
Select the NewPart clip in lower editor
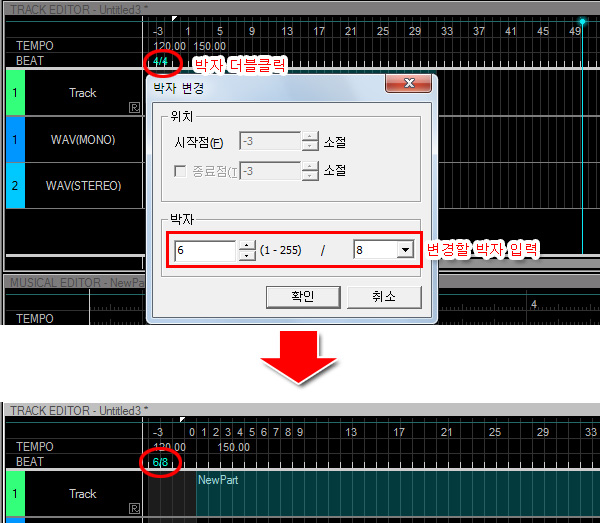tap(398, 494)
